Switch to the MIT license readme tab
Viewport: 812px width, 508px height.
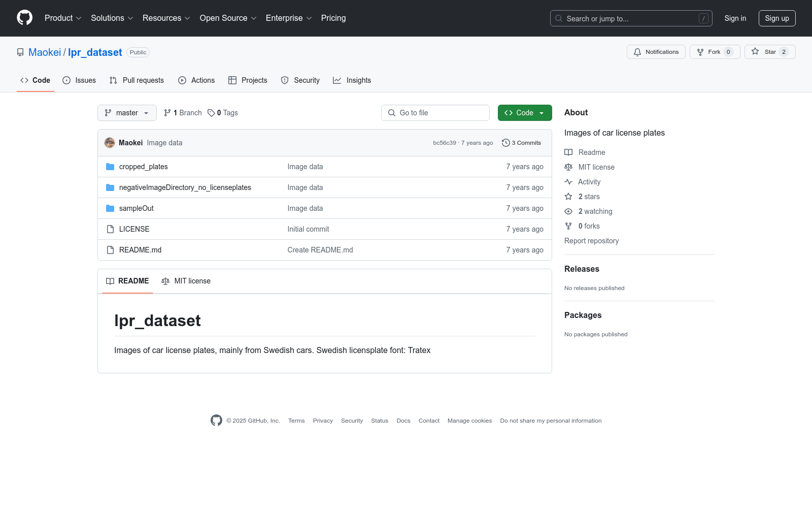point(186,281)
